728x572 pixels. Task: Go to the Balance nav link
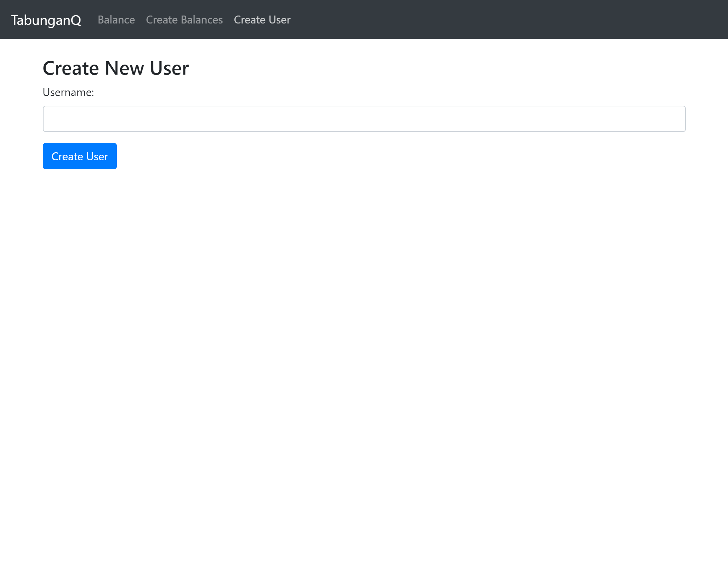[116, 20]
